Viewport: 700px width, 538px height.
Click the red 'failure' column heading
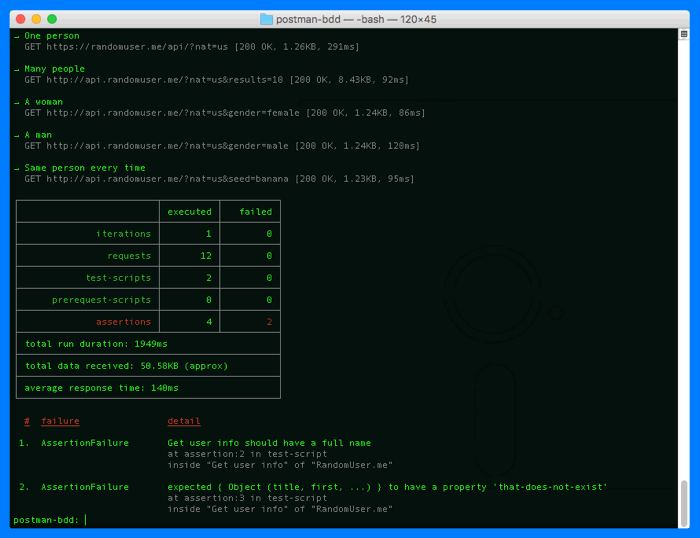(60, 421)
